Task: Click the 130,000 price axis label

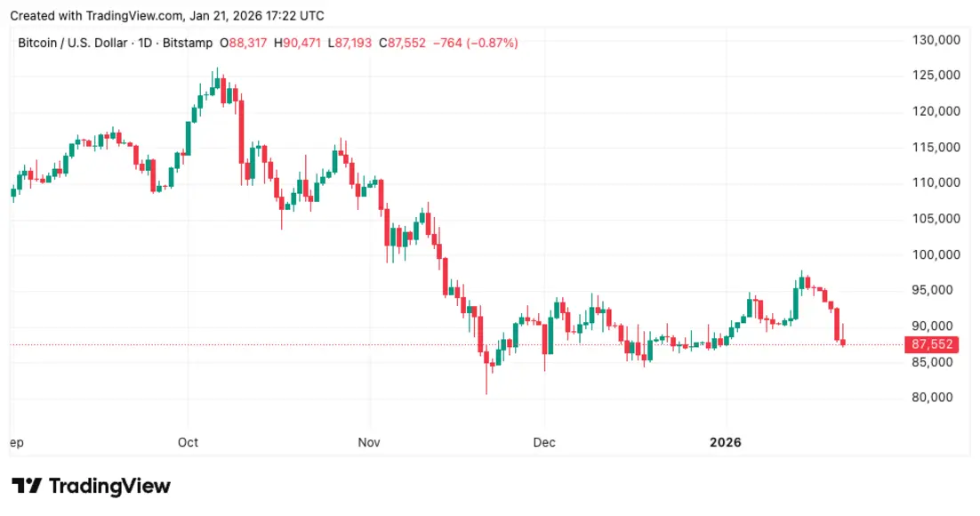Action: (936, 40)
